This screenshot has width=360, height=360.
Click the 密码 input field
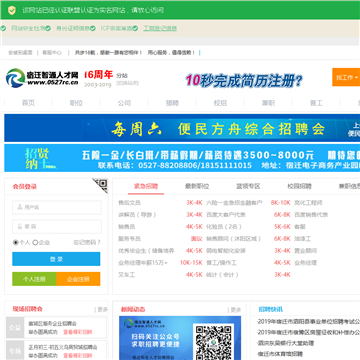point(57,227)
